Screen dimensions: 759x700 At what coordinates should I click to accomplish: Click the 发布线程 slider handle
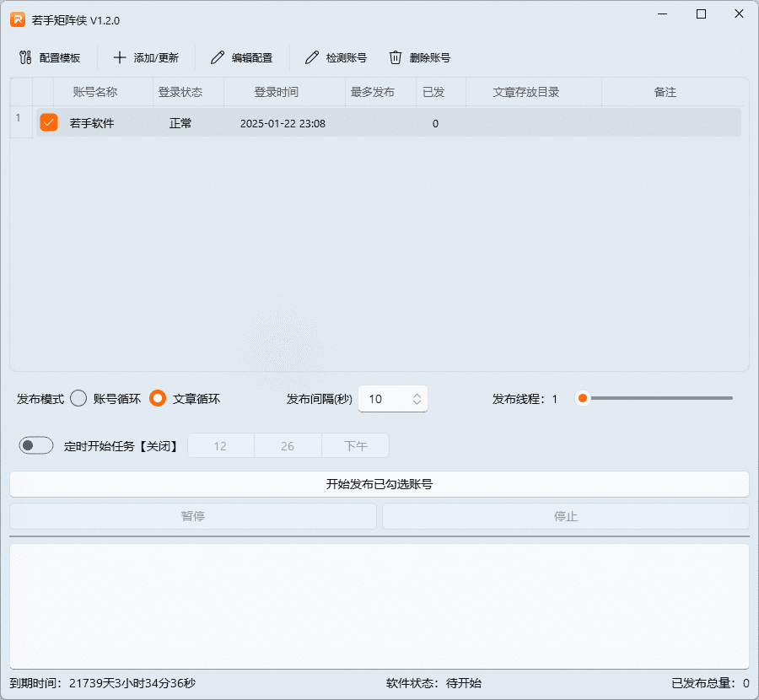pyautogui.click(x=582, y=398)
